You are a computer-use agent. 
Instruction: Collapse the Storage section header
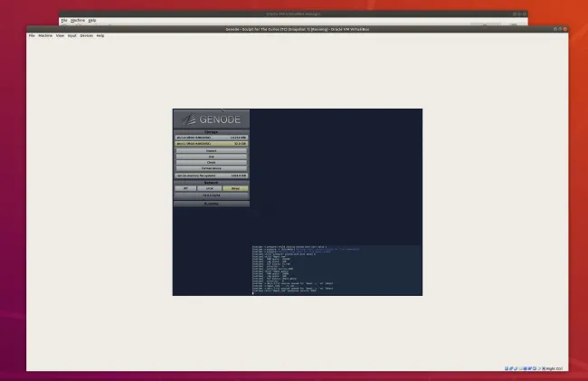pos(211,131)
